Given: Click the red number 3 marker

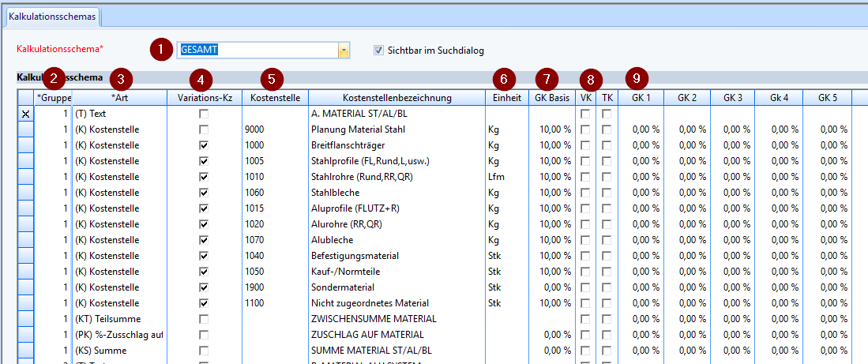Looking at the screenshot, I should pos(121,79).
